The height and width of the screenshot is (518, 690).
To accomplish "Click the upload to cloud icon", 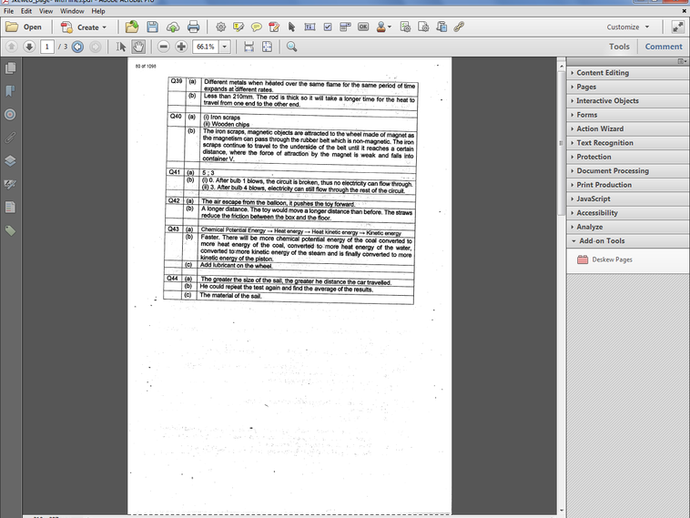I will pyautogui.click(x=172, y=27).
